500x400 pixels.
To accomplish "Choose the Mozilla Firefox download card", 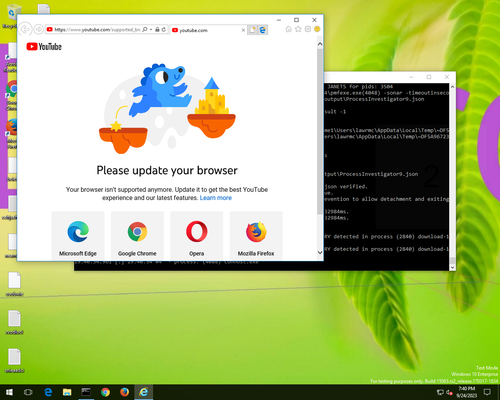I will 256,235.
